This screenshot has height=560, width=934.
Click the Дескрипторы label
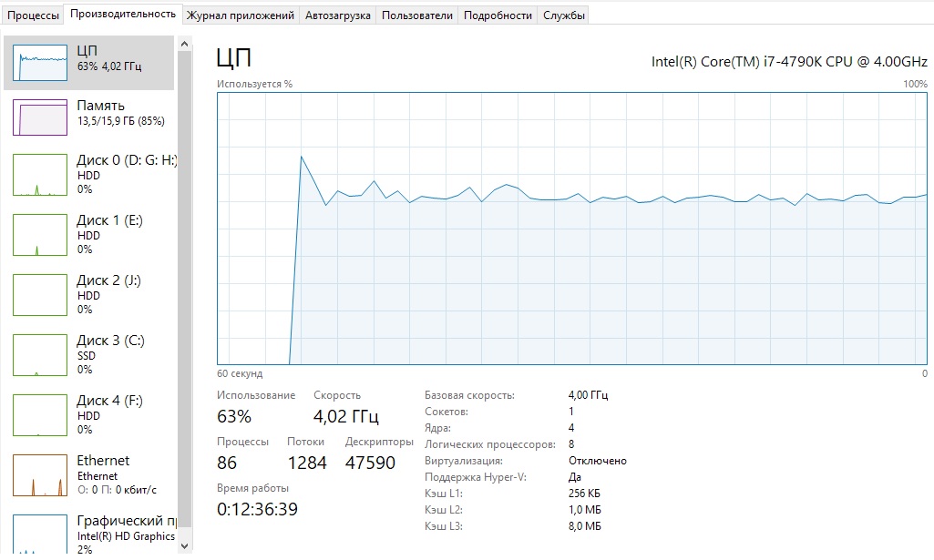click(x=379, y=443)
